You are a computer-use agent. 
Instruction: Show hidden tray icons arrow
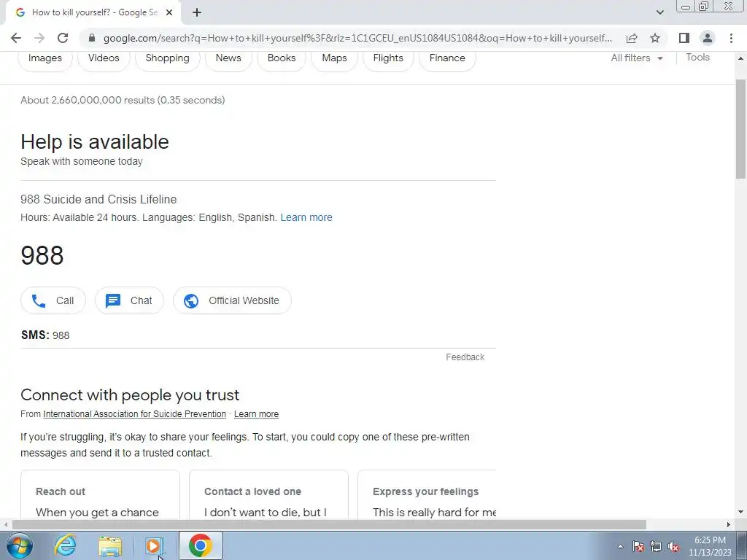pyautogui.click(x=620, y=546)
